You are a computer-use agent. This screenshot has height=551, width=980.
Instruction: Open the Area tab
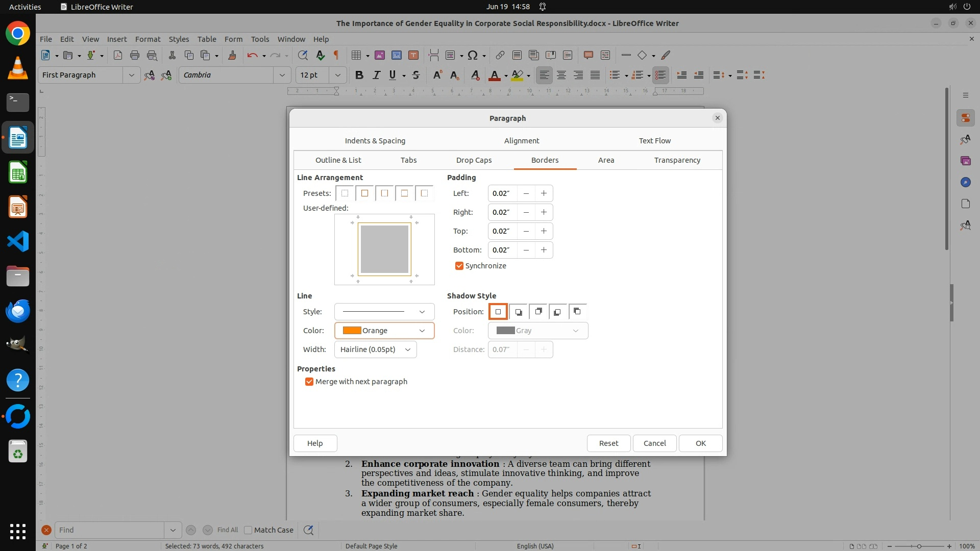(x=606, y=160)
